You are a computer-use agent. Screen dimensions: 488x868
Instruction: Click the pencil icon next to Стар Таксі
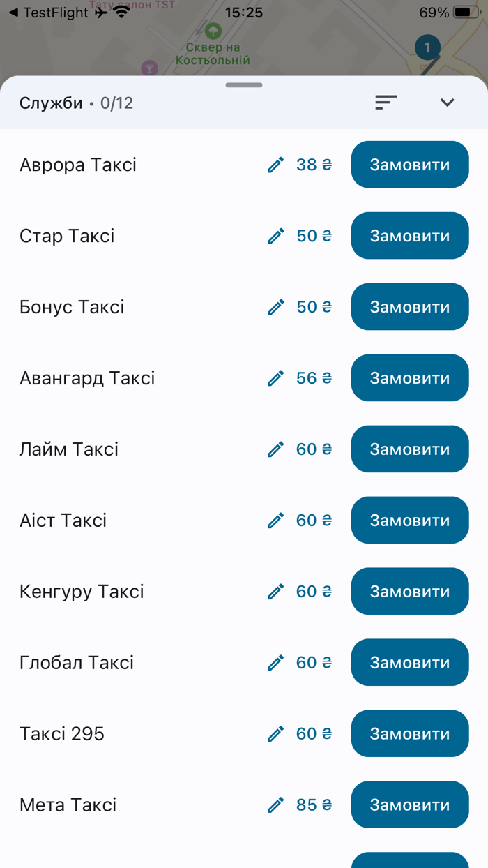tap(276, 236)
